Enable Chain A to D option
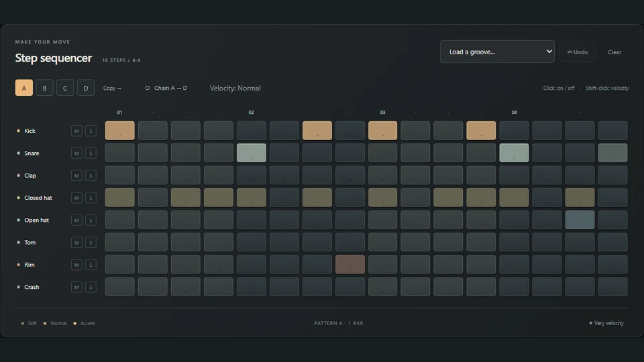 point(166,88)
